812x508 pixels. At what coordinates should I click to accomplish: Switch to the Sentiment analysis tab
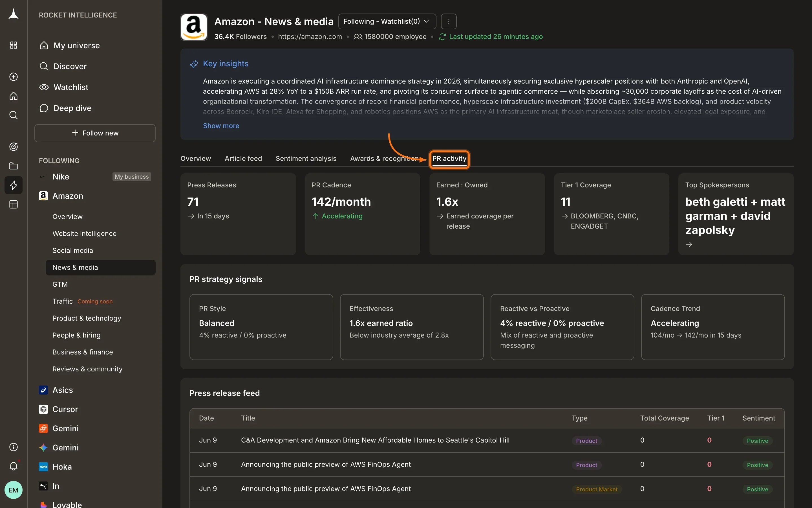point(306,159)
